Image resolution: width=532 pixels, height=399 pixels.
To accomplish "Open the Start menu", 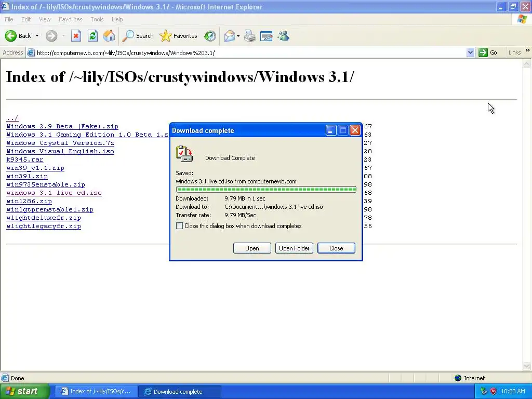I will (25, 391).
